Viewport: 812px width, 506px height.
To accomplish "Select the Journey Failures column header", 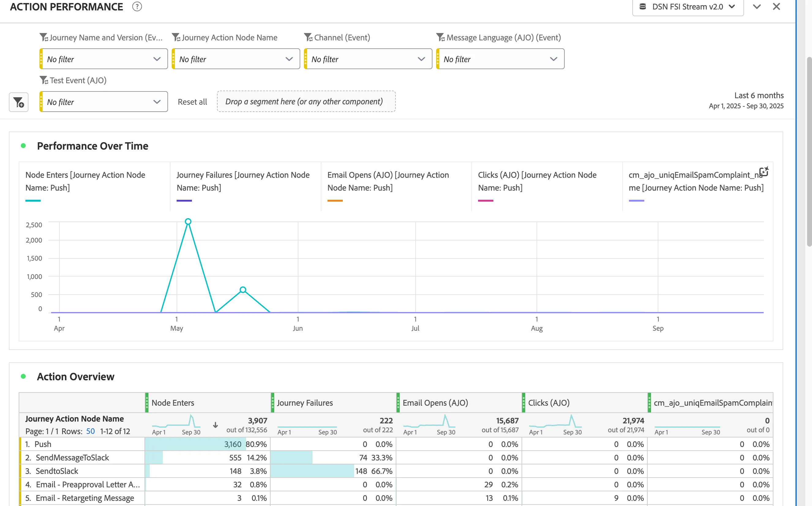I will (333, 403).
